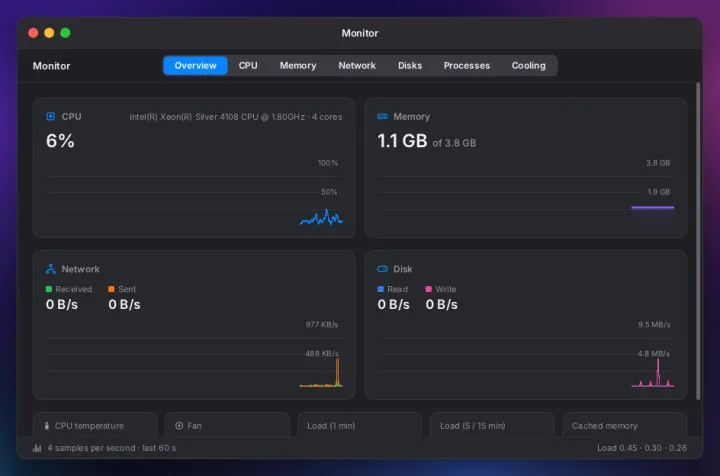720x476 pixels.
Task: Click the Monitor heading left of the tabs
Action: tap(51, 66)
